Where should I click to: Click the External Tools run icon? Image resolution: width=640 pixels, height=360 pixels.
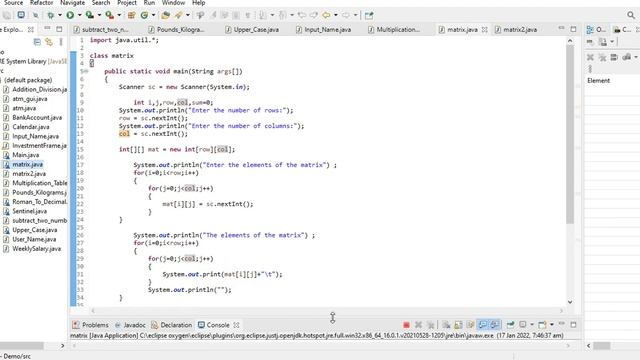click(x=109, y=16)
